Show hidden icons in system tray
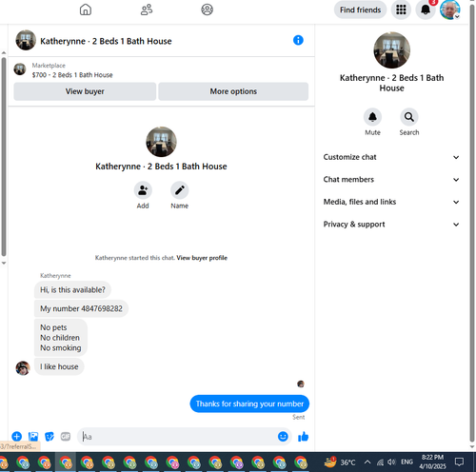Viewport: 476px width, 472px height. [x=367, y=462]
